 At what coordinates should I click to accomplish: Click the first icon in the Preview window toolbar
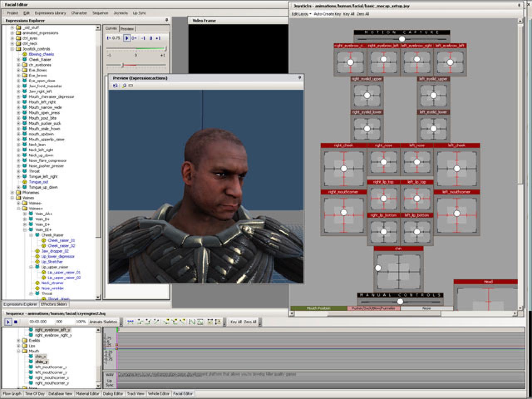tap(115, 86)
